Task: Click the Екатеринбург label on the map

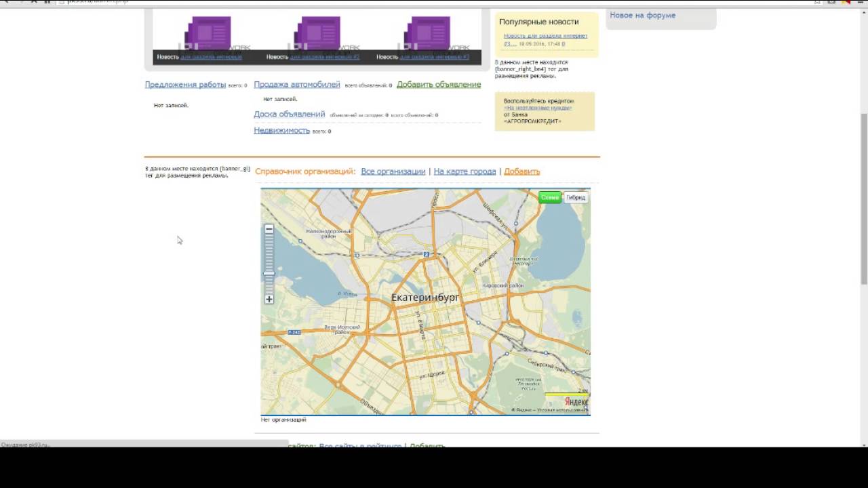Action: tap(425, 298)
